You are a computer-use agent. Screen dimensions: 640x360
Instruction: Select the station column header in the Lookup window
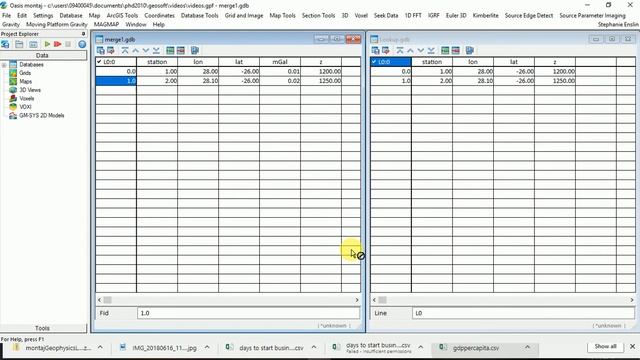click(432, 62)
